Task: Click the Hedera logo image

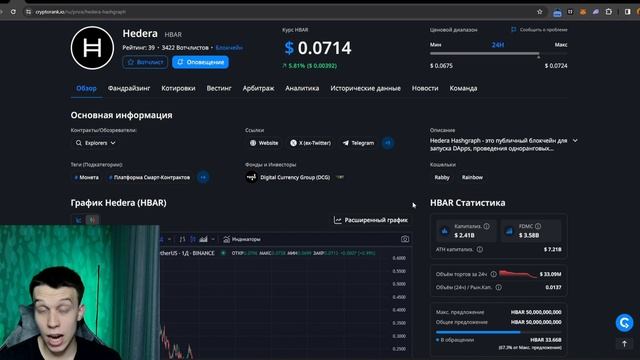Action: pyautogui.click(x=92, y=48)
